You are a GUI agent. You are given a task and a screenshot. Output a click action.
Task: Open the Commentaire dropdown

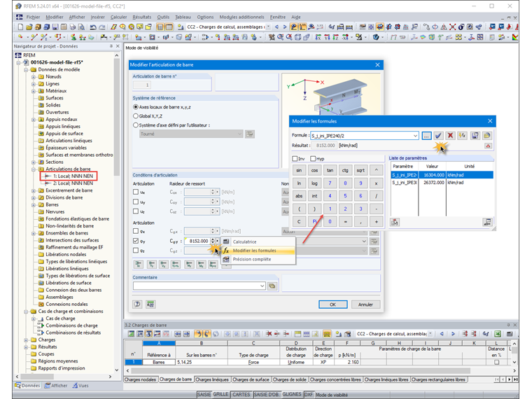(x=262, y=286)
